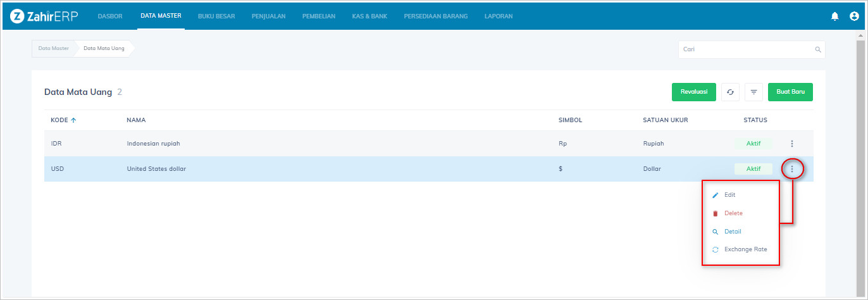Choose Delete in the context menu

[x=733, y=213]
